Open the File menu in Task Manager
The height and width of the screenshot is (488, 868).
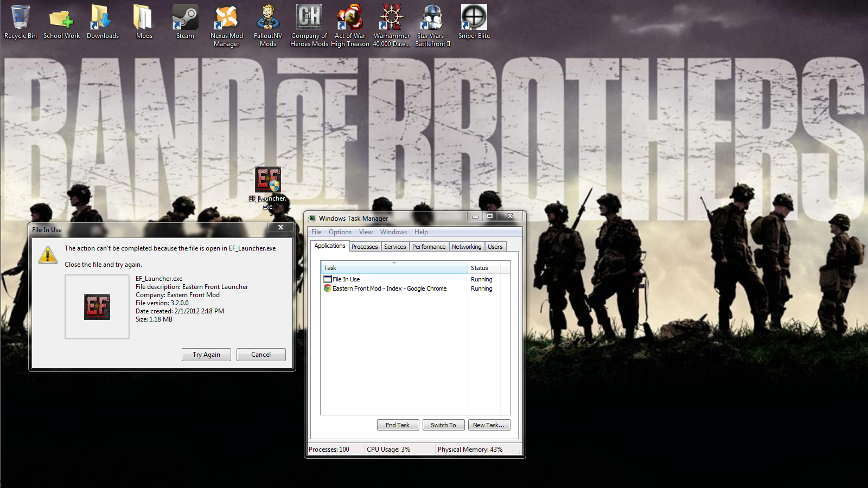316,232
